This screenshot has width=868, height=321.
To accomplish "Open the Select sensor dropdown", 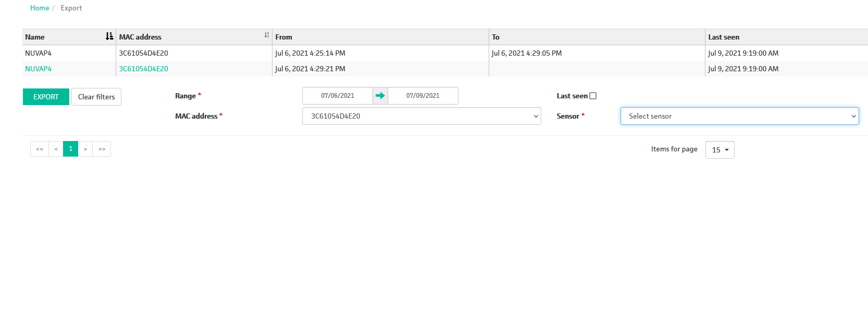I will 739,116.
